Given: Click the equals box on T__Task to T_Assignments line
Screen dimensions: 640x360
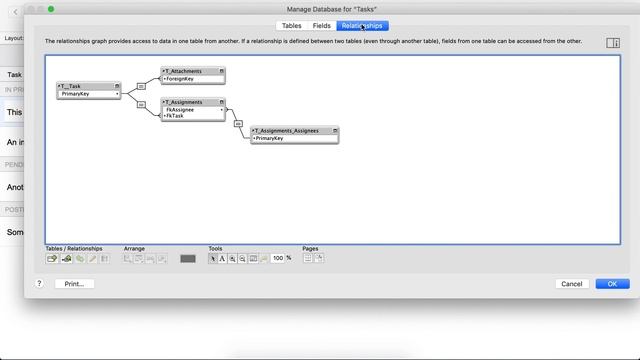Looking at the screenshot, I should 141,105.
